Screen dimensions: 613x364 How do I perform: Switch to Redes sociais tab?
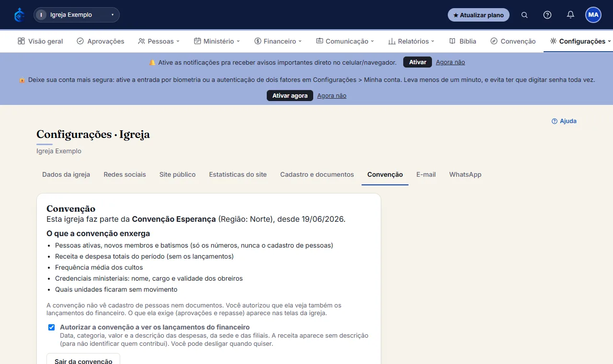pos(125,174)
